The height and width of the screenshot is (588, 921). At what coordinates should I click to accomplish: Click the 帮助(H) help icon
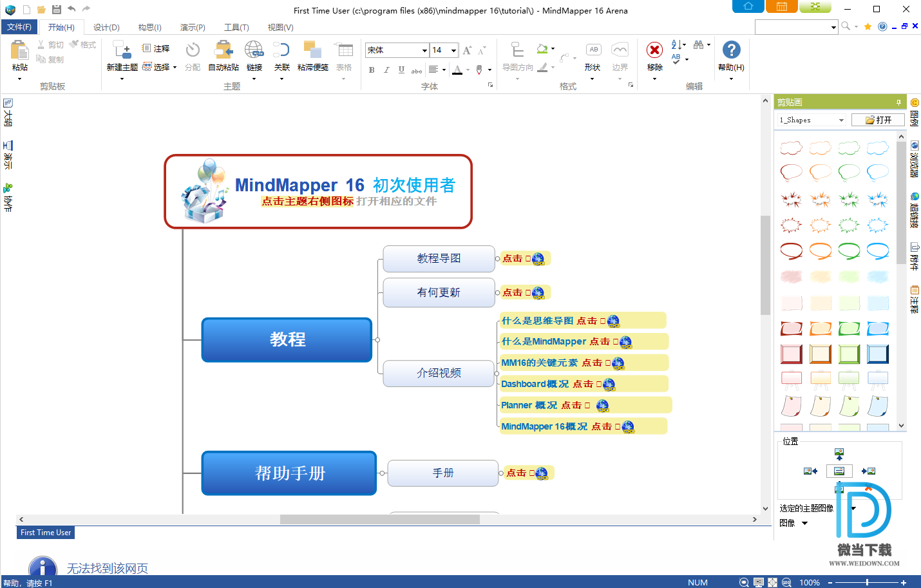coord(731,50)
